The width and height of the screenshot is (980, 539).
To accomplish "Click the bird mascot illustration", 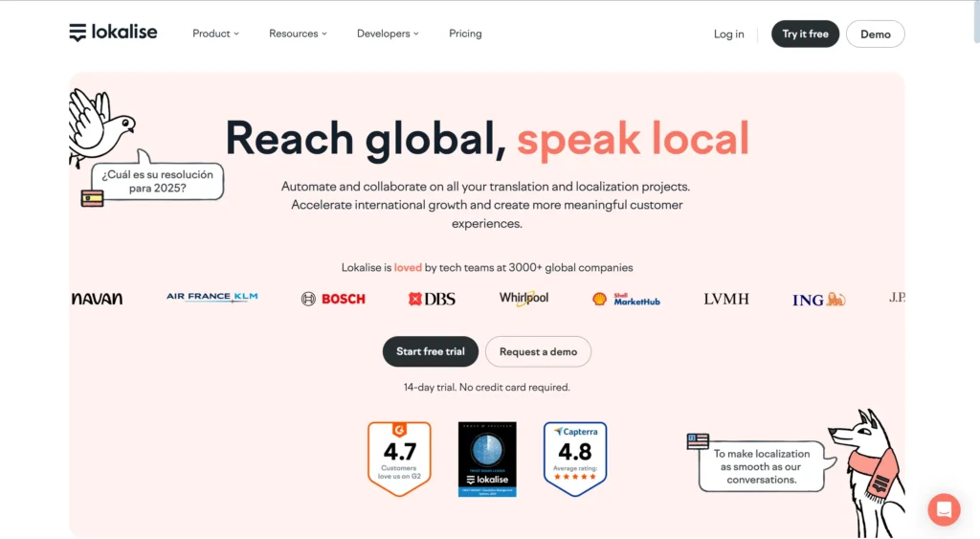I will [100, 127].
